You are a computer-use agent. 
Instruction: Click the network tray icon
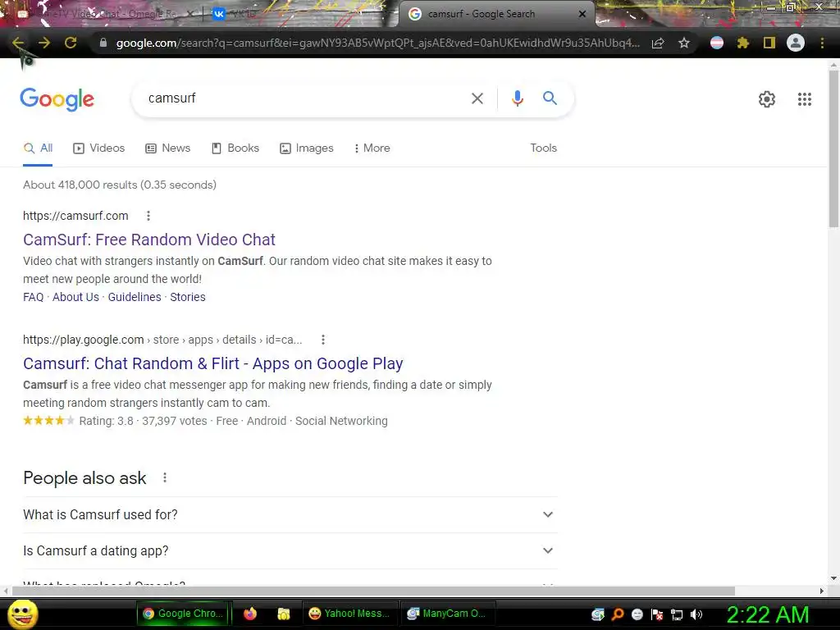point(677,614)
